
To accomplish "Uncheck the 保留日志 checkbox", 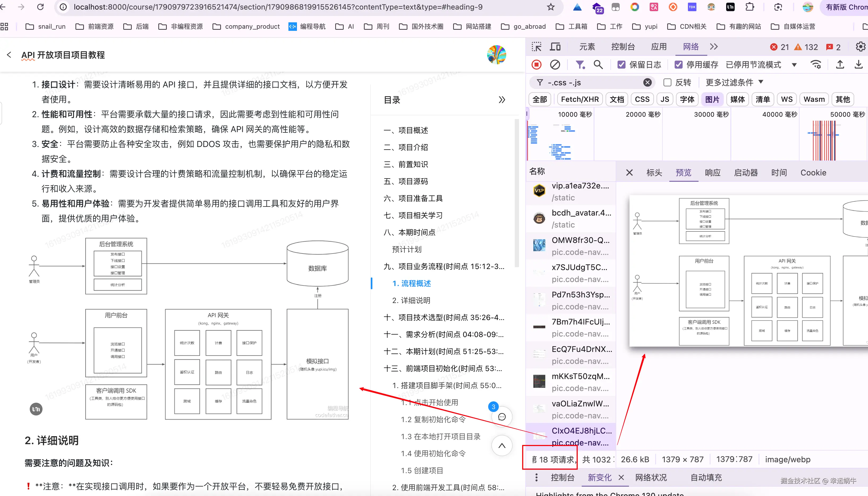I will point(622,65).
